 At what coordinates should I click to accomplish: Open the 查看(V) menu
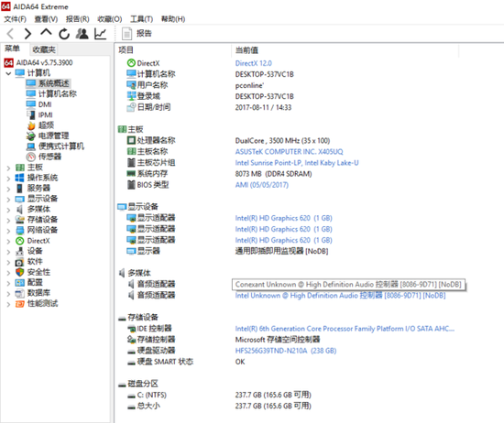46,19
